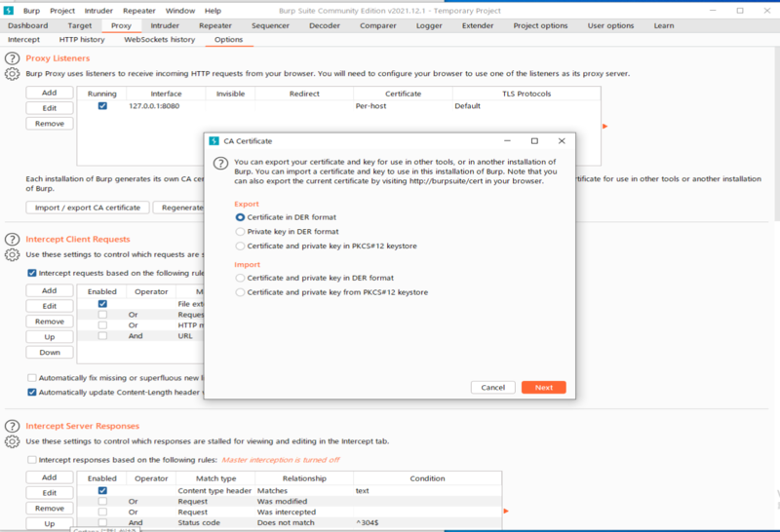
Task: Click Cancel in CA Certificate dialog
Action: click(493, 388)
